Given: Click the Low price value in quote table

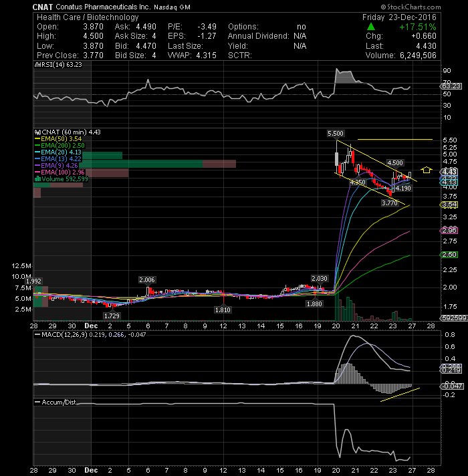Looking at the screenshot, I should 93,46.
